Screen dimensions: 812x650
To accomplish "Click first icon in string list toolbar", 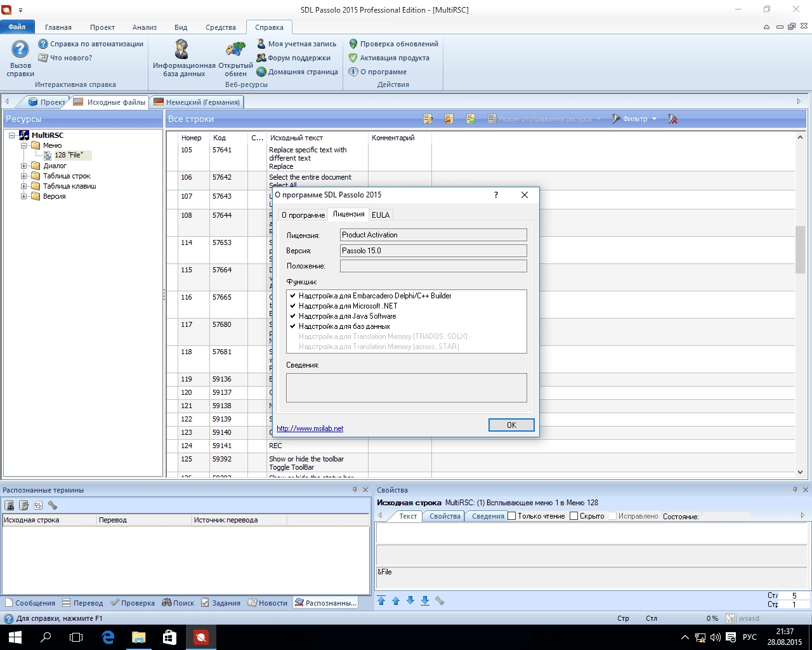I will 428,119.
